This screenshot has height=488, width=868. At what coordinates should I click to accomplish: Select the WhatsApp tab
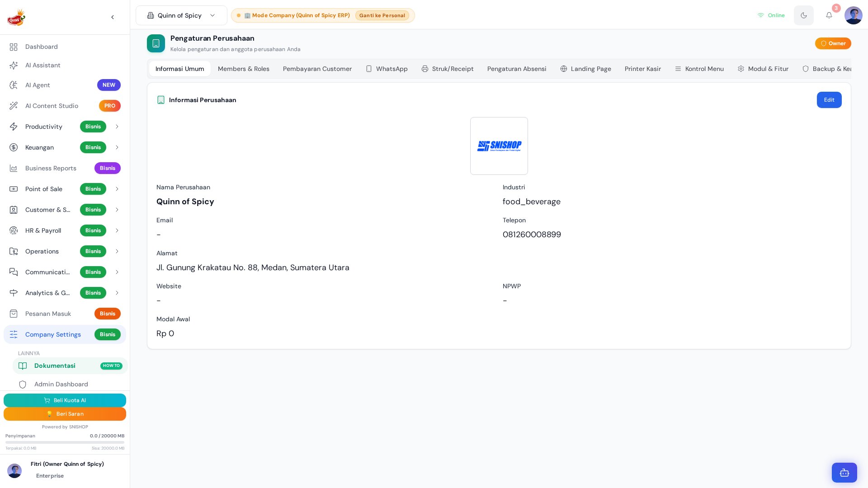coord(387,69)
